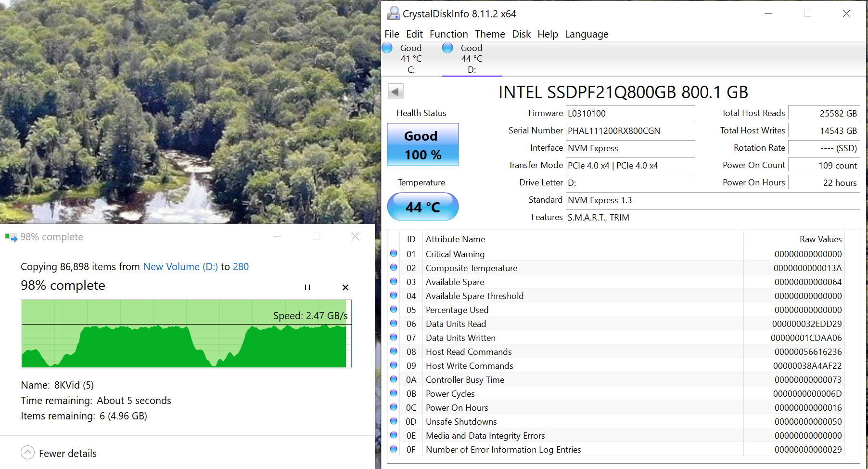Pause the file copy operation
The width and height of the screenshot is (868, 469).
point(307,287)
